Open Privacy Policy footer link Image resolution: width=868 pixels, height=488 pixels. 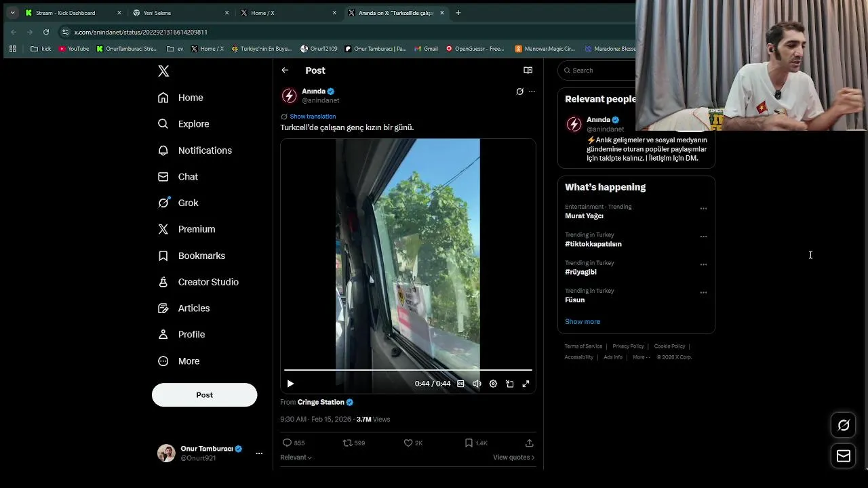point(628,346)
